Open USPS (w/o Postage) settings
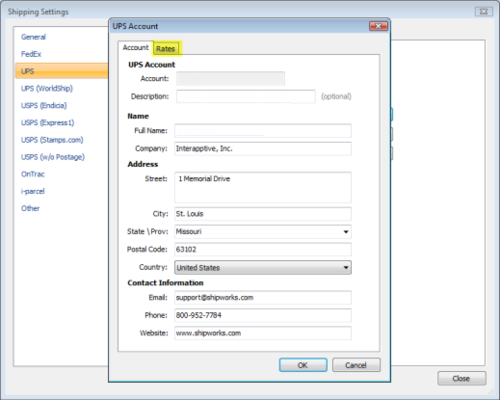 point(53,157)
